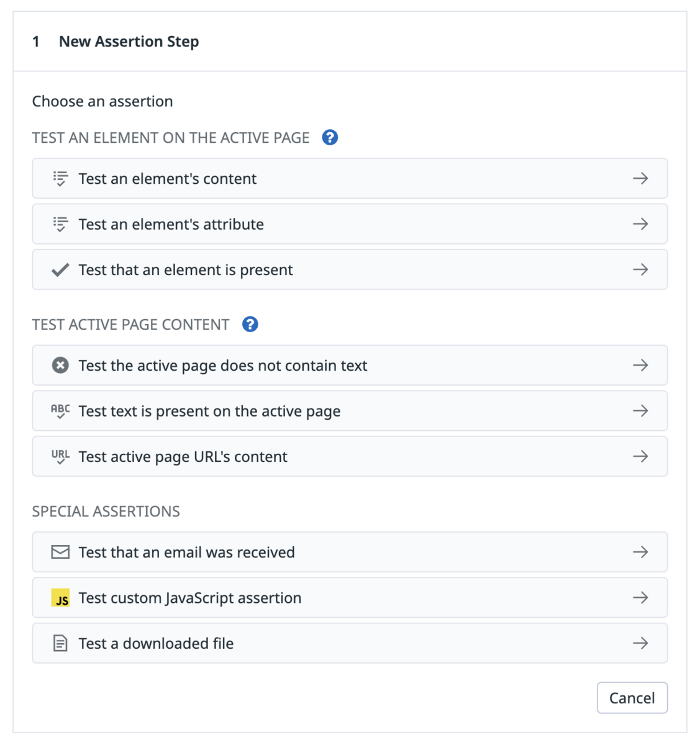The image size is (700, 745).
Task: Click the X-circle icon for does not contain text
Action: [60, 365]
